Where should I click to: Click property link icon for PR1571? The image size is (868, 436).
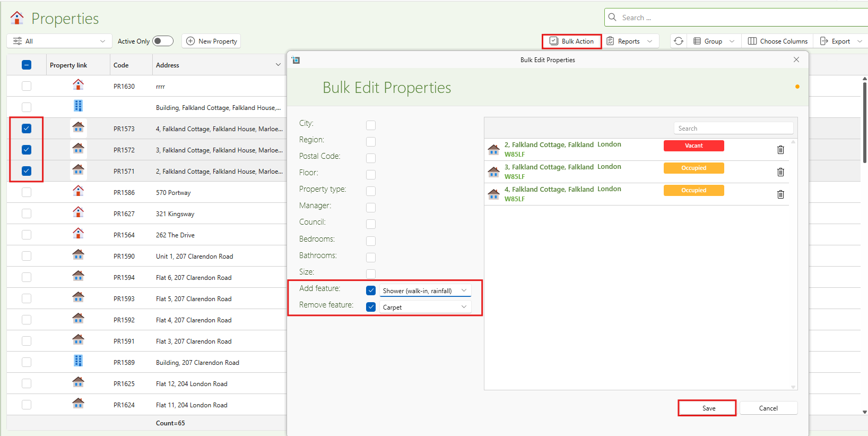pyautogui.click(x=78, y=169)
